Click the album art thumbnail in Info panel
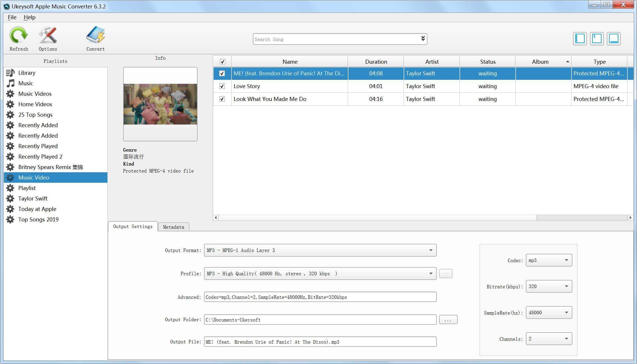This screenshot has width=637, height=364. click(160, 104)
